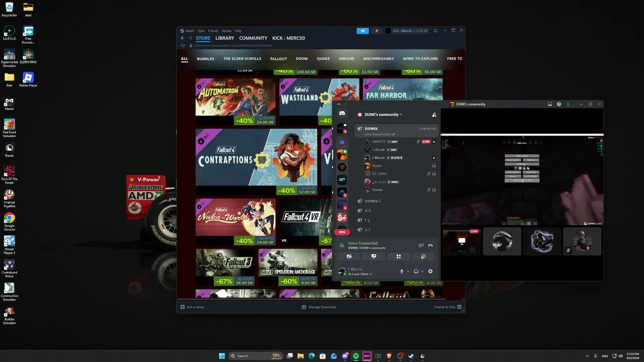Select the MORE TO EXPLORE category tab
Viewport: 644px width, 362px height.
coord(421,59)
